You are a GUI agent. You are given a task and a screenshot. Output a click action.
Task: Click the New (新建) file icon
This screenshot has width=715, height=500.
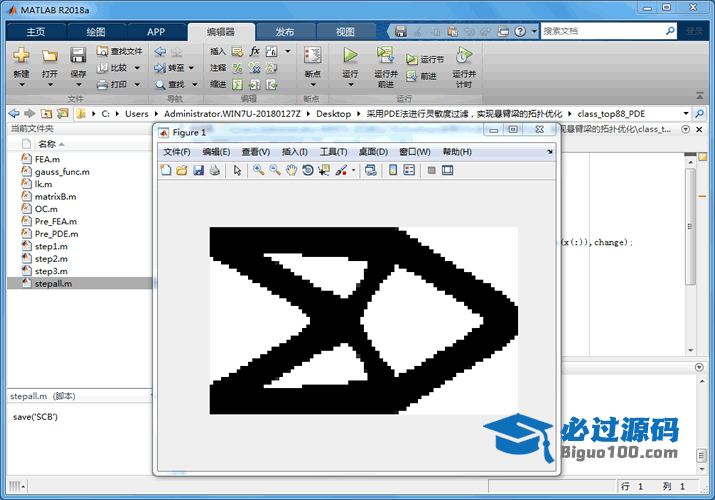coord(21,56)
